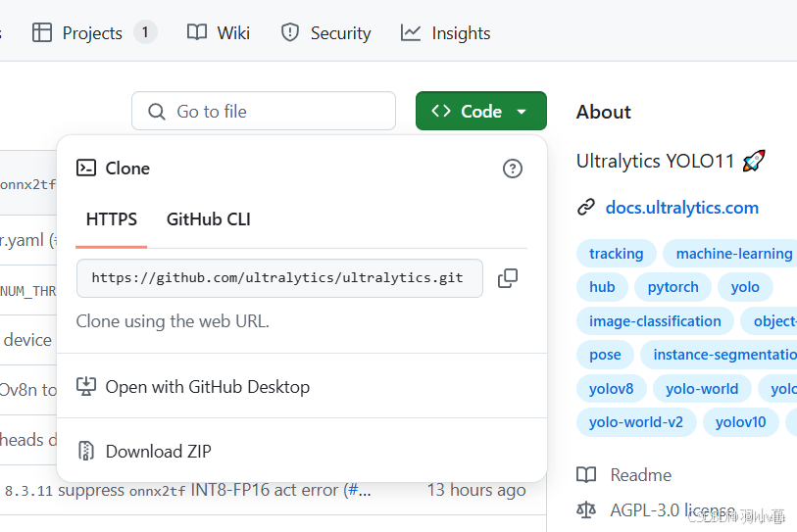Open the yolo-world topic tag
Screen dimensions: 797x532
pos(702,389)
